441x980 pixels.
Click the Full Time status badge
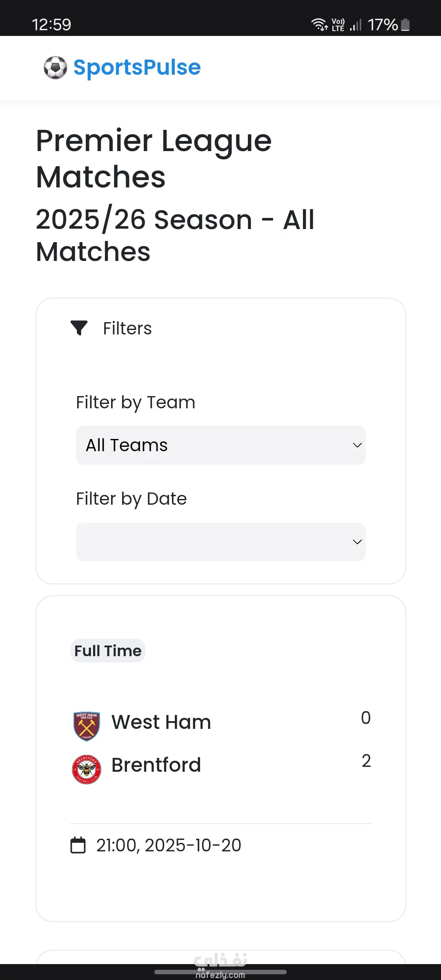point(108,650)
